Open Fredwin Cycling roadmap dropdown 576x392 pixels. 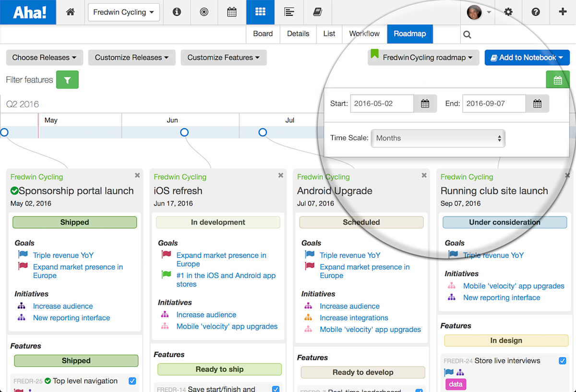(x=423, y=58)
